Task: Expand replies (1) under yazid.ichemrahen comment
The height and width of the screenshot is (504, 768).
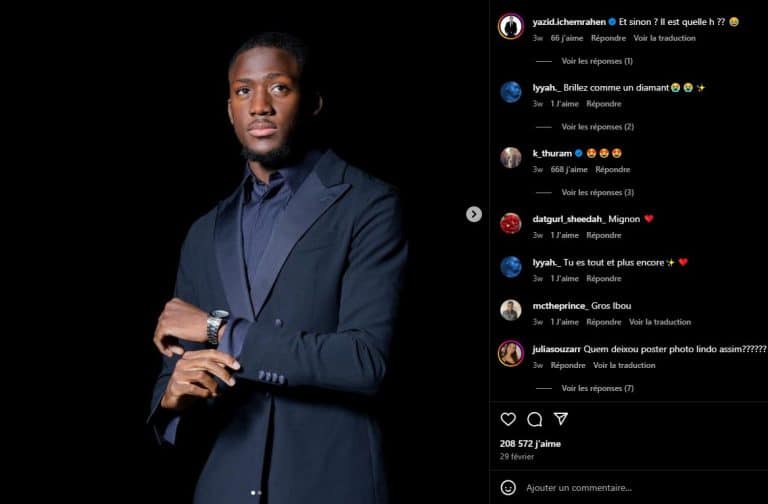Action: (x=597, y=61)
